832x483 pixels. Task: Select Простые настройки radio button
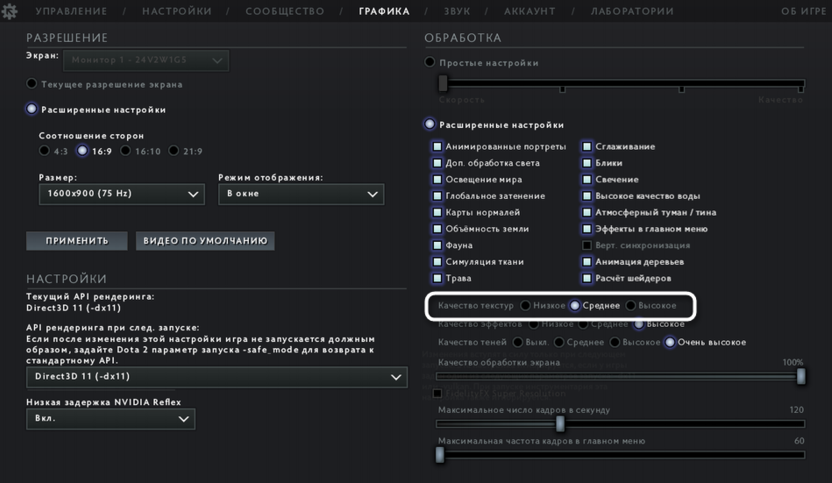click(x=431, y=63)
